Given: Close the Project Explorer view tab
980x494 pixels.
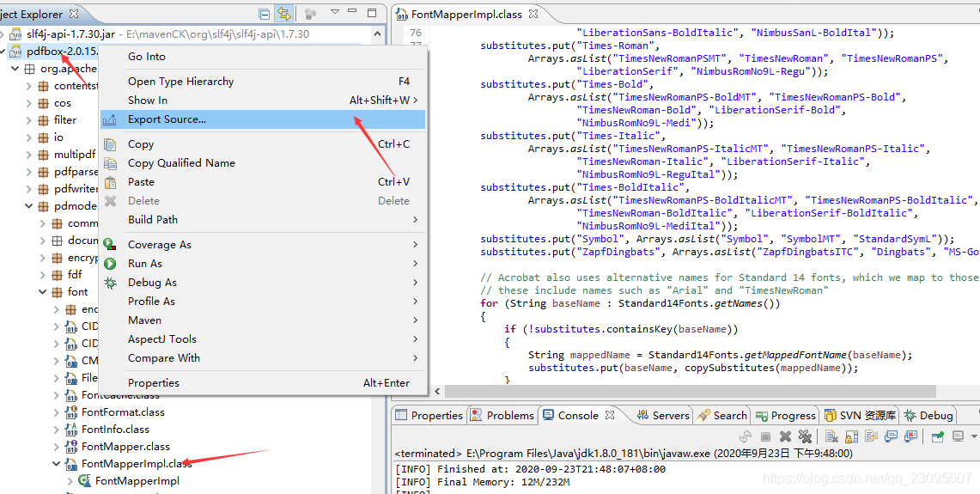Looking at the screenshot, I should pos(73,13).
